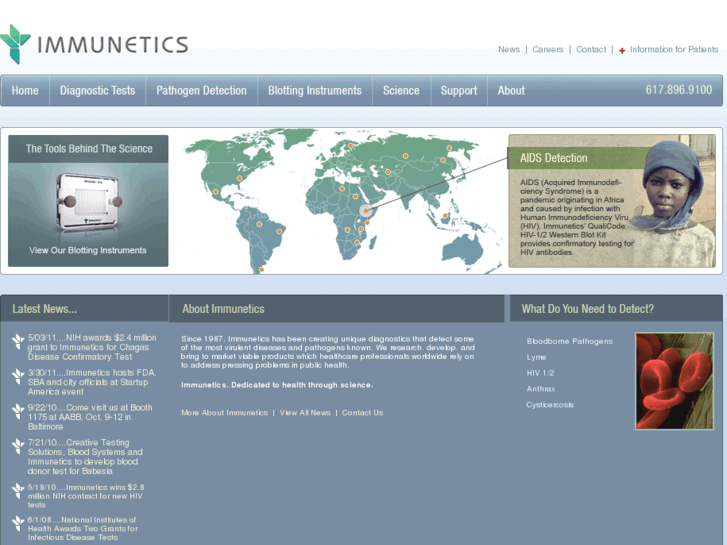Click bullet icon beside 6/1/08 NIH grants news
727x545 pixels.
coord(18,523)
